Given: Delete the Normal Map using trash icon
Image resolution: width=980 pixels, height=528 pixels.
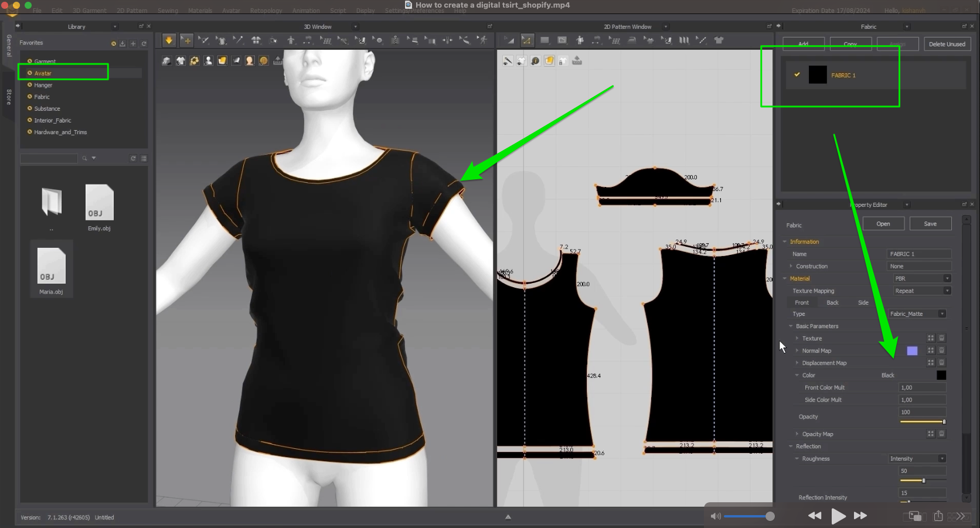Looking at the screenshot, I should click(x=942, y=350).
